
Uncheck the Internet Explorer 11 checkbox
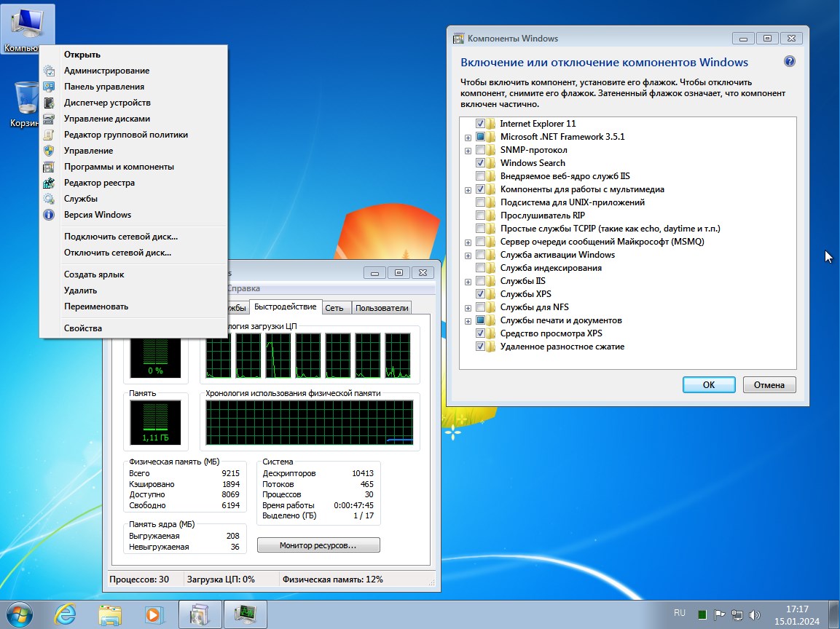tap(480, 124)
